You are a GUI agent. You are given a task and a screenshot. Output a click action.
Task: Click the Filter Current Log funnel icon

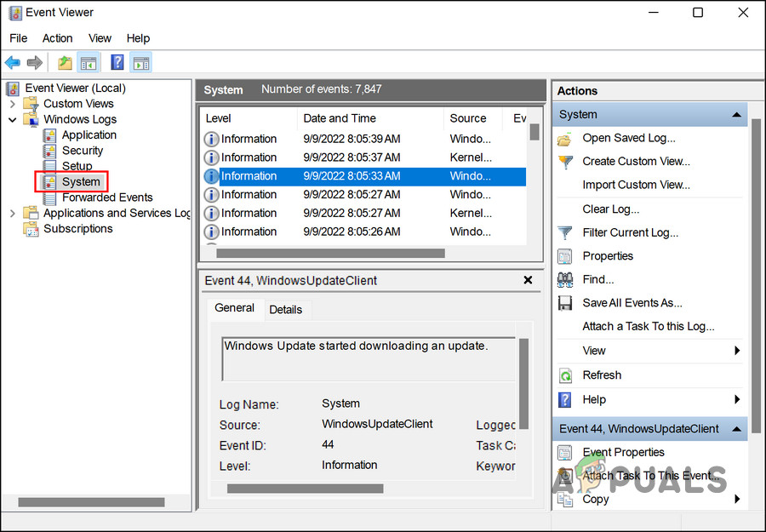(x=565, y=233)
